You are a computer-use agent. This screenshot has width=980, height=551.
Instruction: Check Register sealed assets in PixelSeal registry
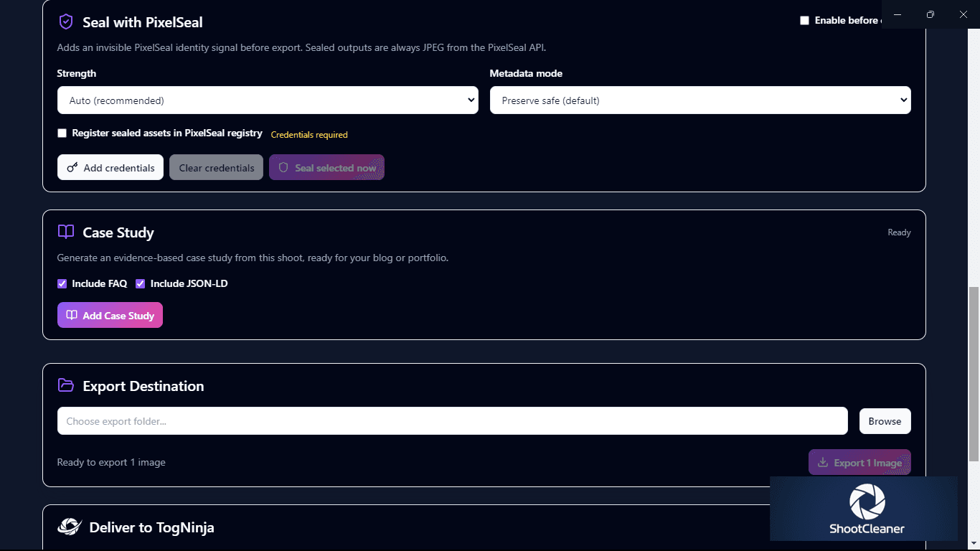tap(62, 133)
